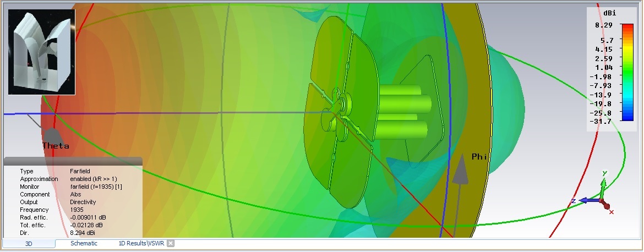Click the dBi unit label in legend
644x252 pixels.
(x=609, y=13)
